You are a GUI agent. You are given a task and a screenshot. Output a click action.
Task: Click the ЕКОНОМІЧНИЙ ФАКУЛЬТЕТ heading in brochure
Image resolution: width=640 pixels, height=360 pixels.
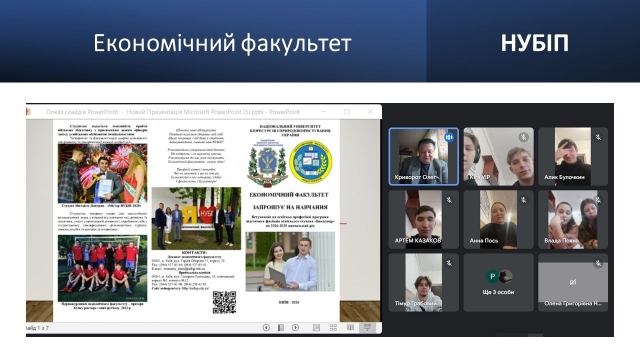(x=289, y=195)
